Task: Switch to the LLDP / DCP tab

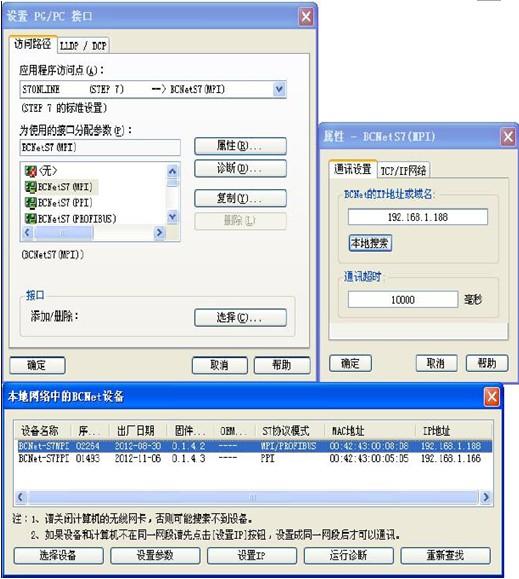Action: point(83,46)
